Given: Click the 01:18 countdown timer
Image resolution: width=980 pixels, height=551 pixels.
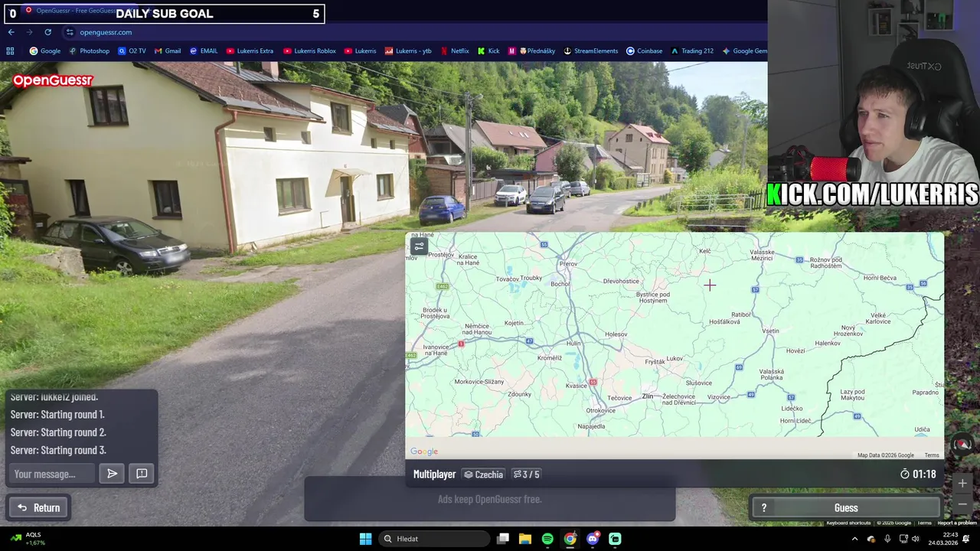Looking at the screenshot, I should pos(919,474).
